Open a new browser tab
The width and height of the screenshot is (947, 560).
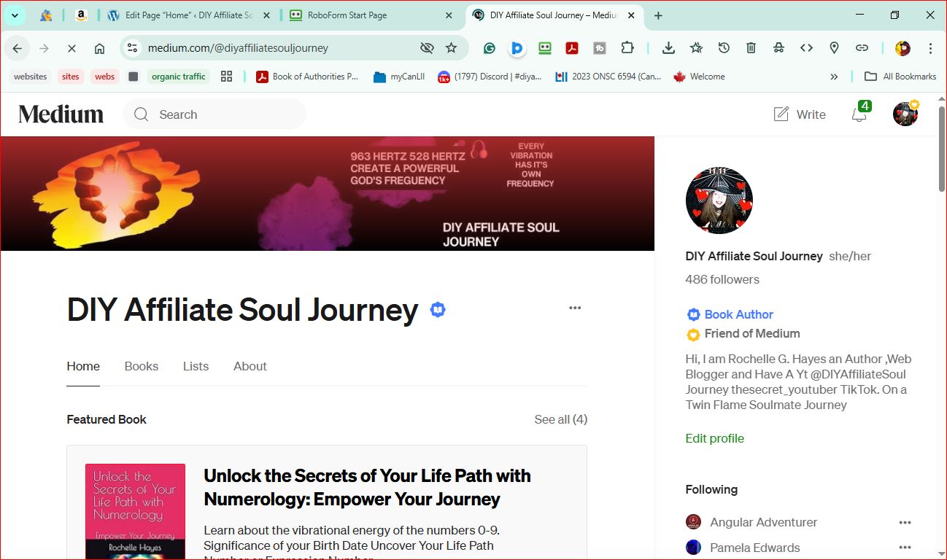pyautogui.click(x=658, y=15)
